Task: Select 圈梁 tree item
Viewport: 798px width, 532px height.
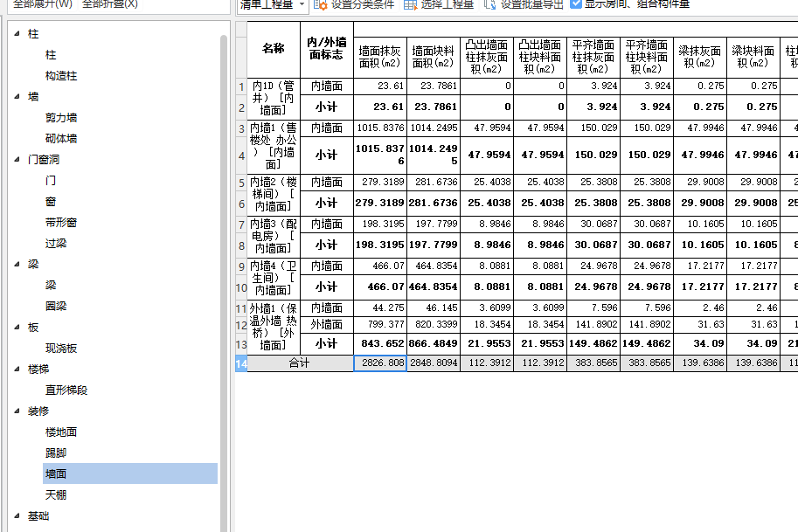Action: pos(56,306)
